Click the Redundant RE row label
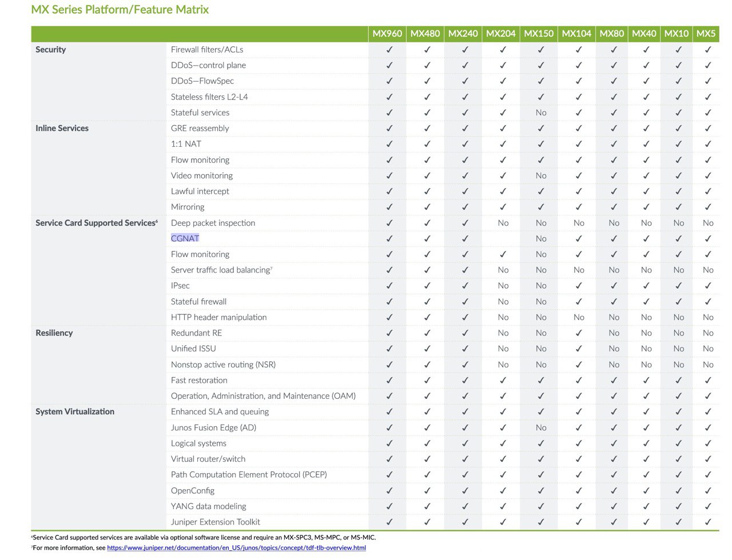This screenshot has height=560, width=732. [196, 333]
